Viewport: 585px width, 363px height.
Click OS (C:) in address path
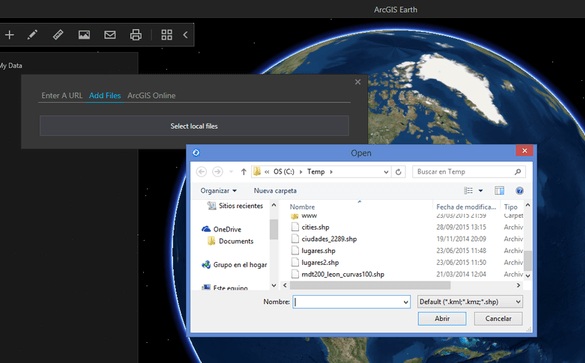[284, 172]
